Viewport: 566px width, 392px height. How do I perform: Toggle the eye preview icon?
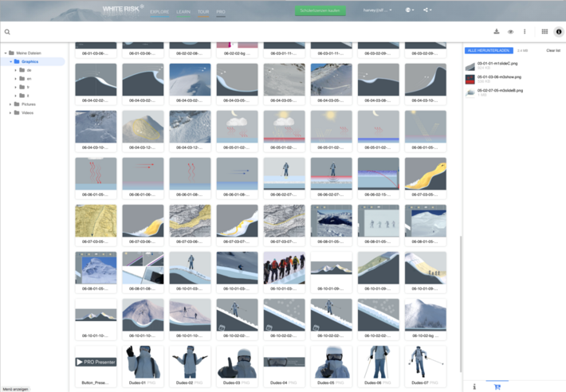[x=511, y=32]
